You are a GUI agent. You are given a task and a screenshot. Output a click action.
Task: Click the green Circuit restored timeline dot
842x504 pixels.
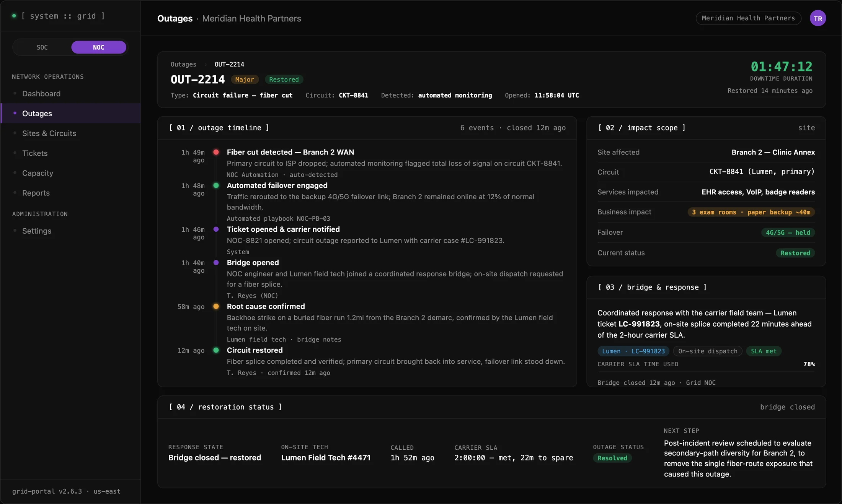point(216,350)
